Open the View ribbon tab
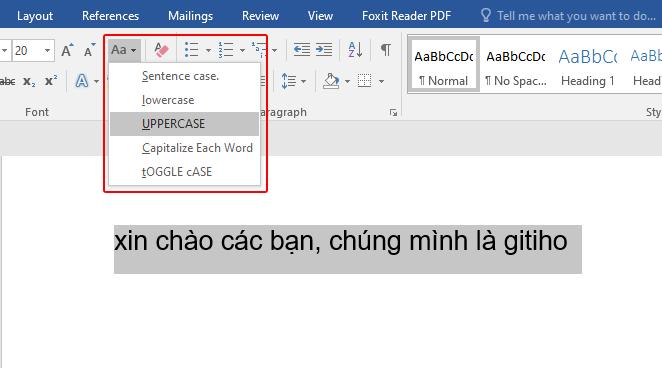The image size is (662, 368). (x=320, y=16)
